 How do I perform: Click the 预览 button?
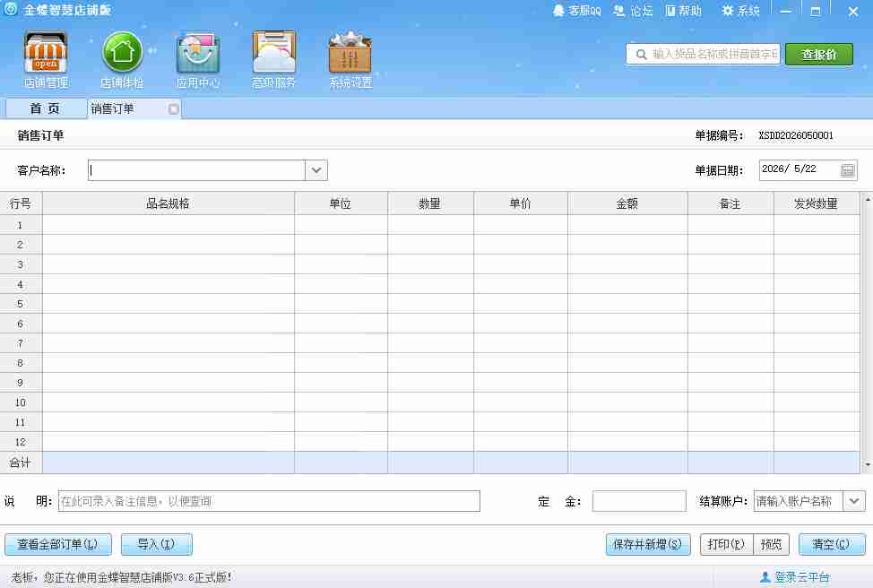tap(772, 544)
